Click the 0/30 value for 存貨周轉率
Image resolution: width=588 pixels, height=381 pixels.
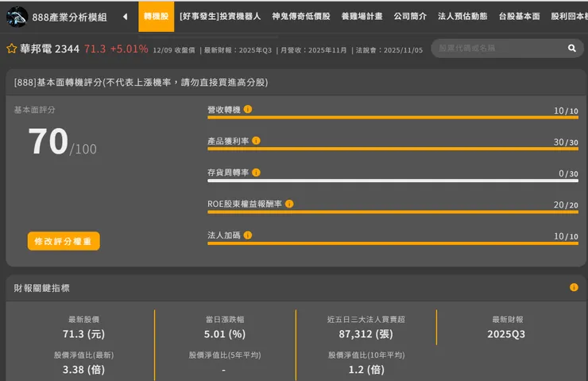coord(568,173)
